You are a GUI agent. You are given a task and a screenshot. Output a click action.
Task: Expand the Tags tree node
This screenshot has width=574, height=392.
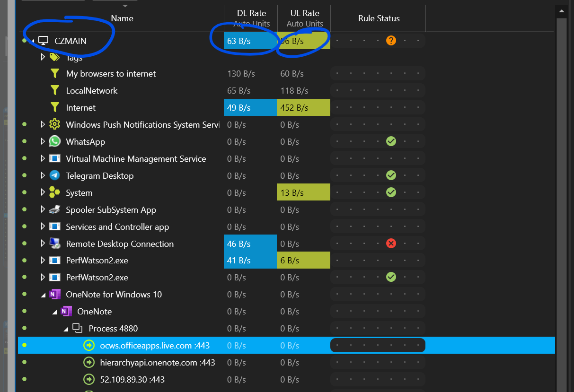pos(43,57)
